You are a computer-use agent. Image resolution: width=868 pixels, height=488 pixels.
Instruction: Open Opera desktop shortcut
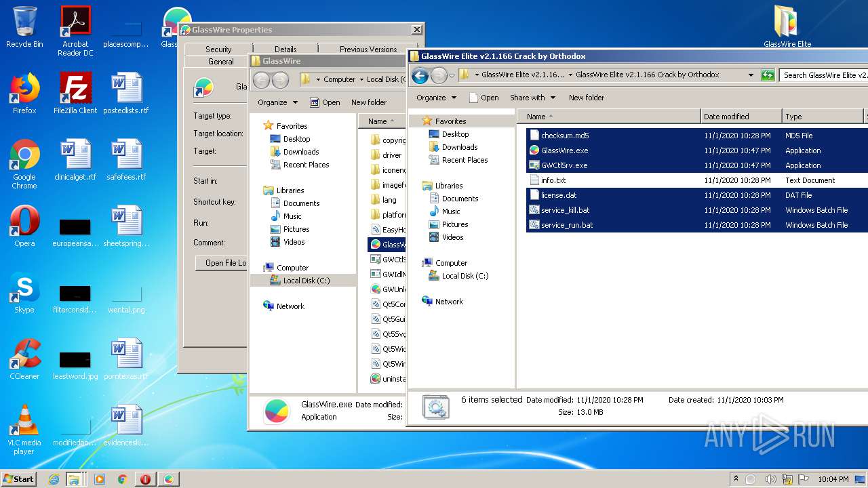point(24,226)
